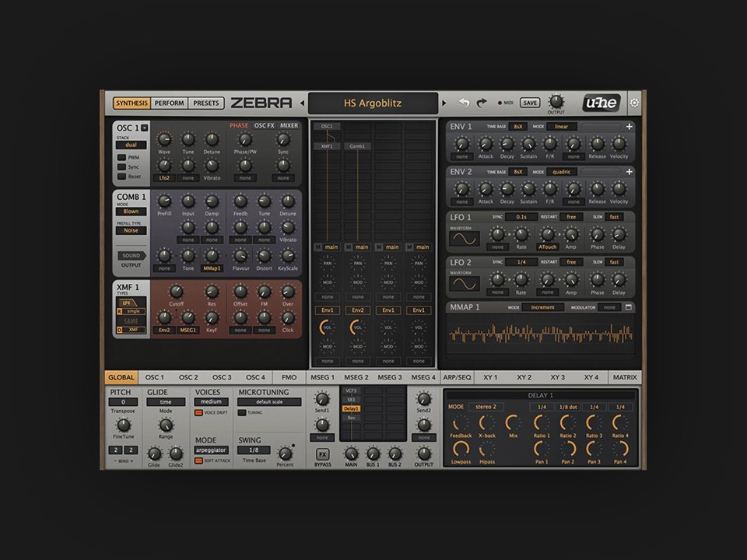Switch to the PRESETS page

(x=205, y=103)
